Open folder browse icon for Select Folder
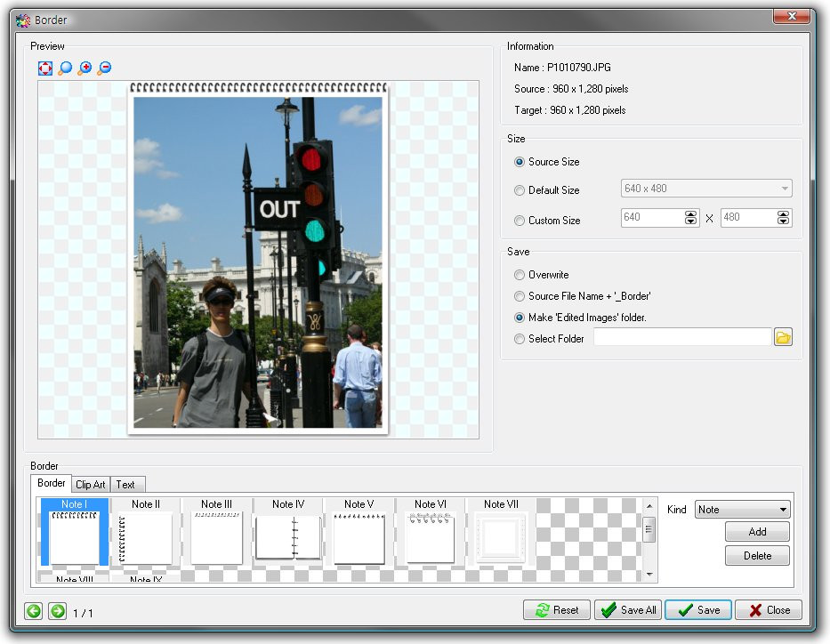This screenshot has height=644, width=830. (783, 337)
